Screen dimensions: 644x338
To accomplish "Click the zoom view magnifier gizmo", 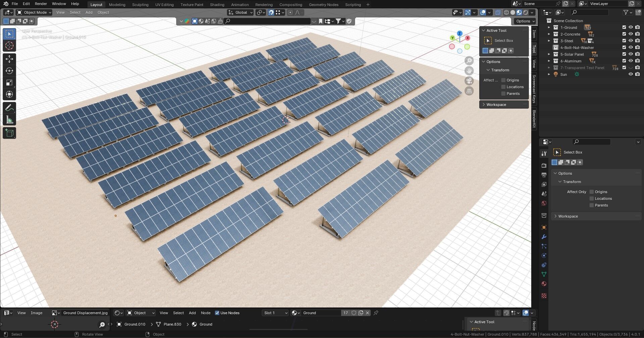I will [469, 61].
